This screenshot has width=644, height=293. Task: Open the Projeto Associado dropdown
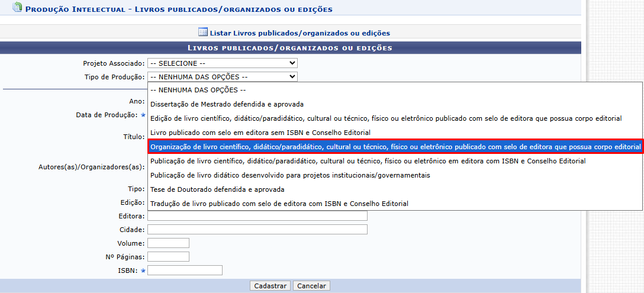click(x=222, y=63)
